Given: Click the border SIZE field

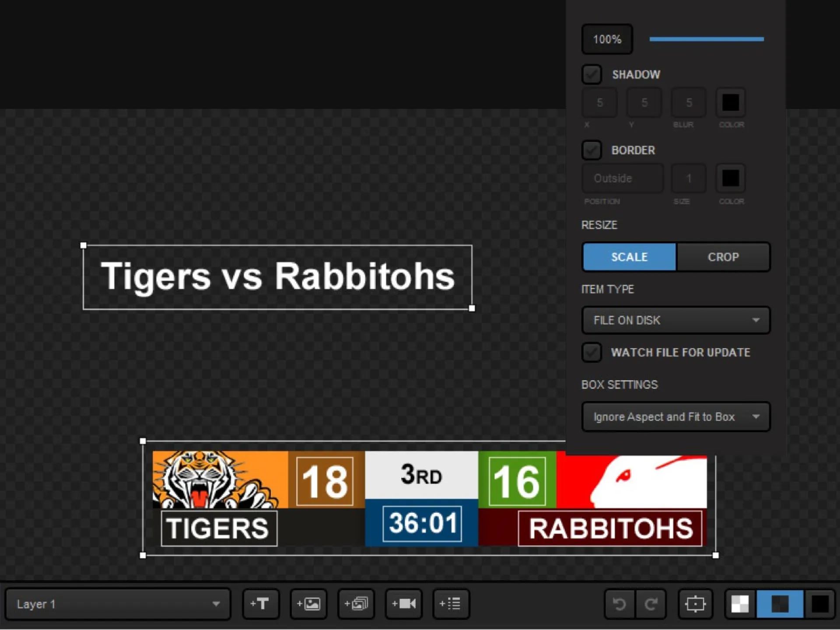Looking at the screenshot, I should 689,178.
